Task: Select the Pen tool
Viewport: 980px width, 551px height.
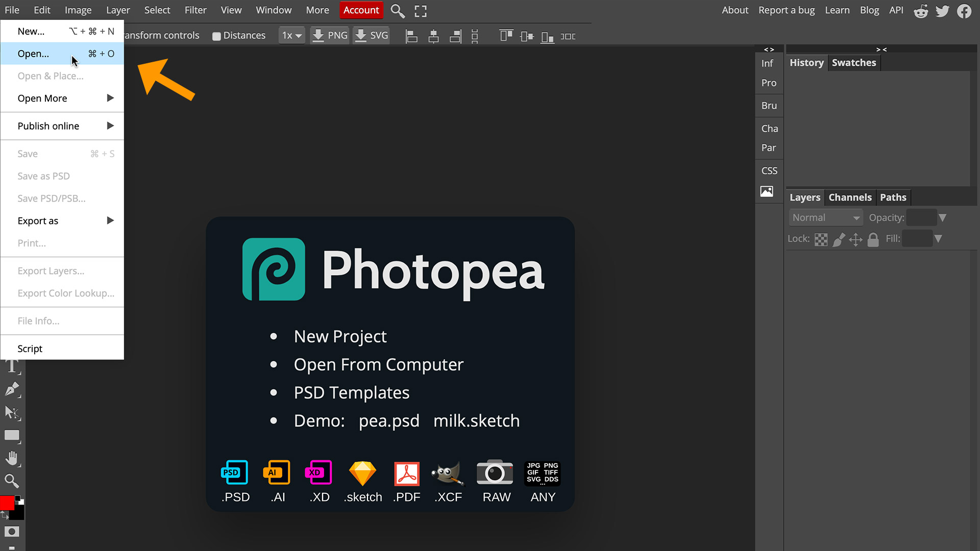Action: 12,390
